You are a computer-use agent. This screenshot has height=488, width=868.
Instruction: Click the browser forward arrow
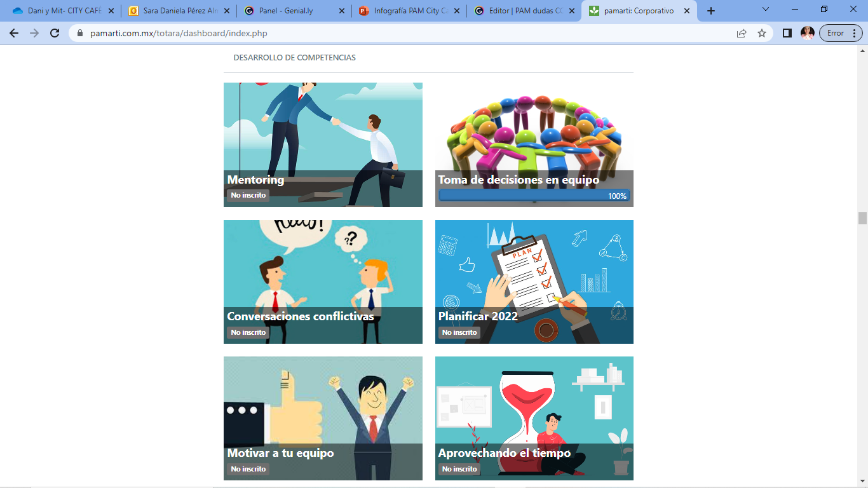pos(34,33)
